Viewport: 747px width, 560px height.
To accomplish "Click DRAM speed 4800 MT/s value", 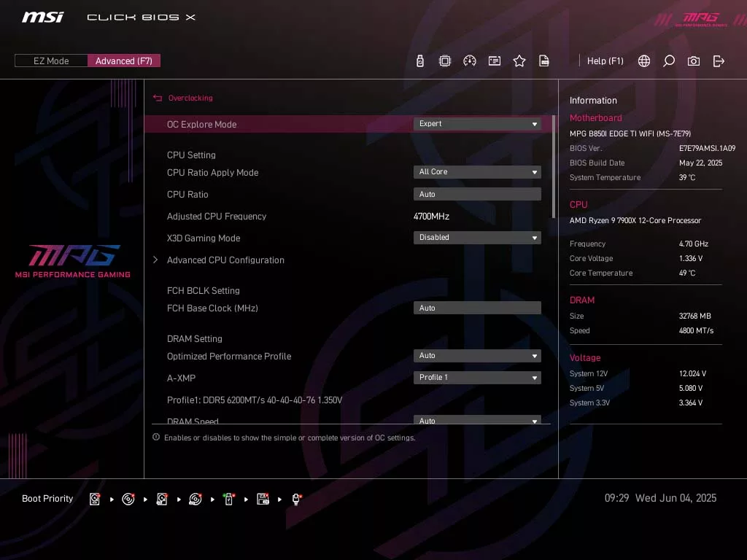I will coord(696,330).
